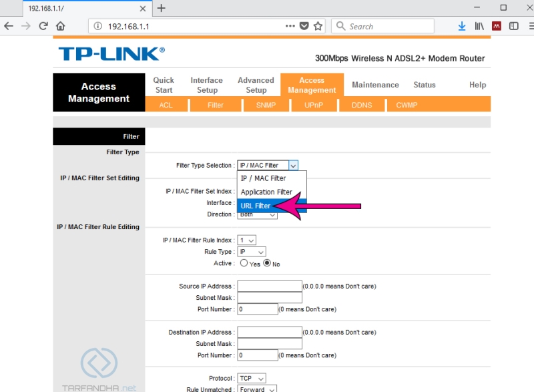The width and height of the screenshot is (534, 392).
Task: Click the browser back arrow
Action: click(9, 26)
